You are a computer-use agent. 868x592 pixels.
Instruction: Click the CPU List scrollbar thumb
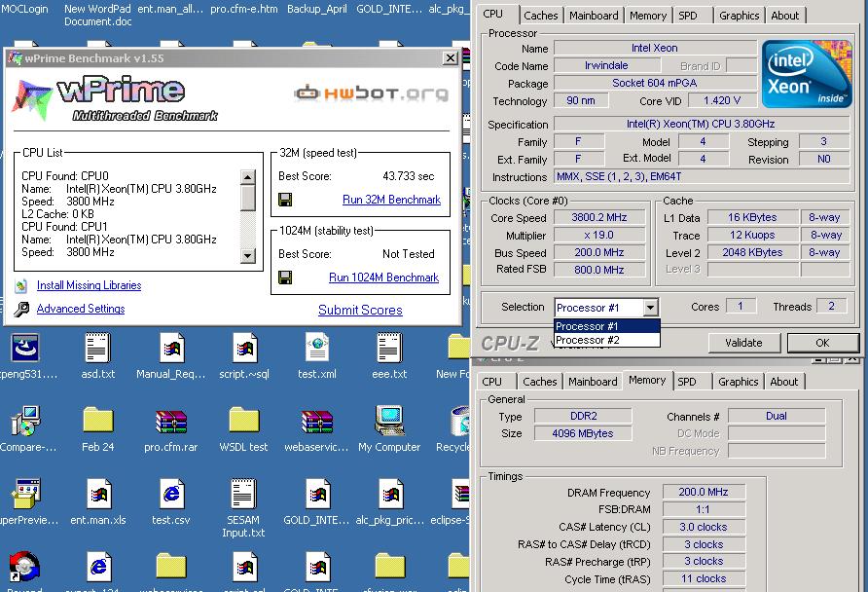248,198
